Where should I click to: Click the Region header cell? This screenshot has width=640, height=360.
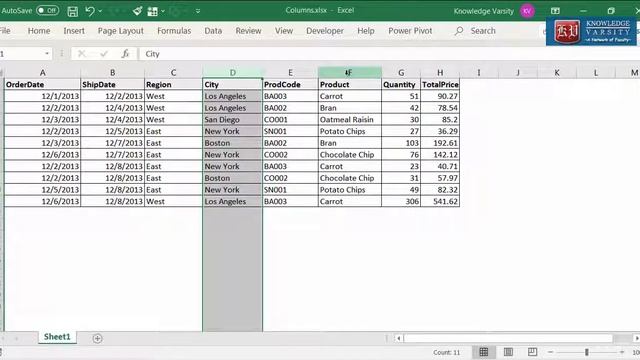pyautogui.click(x=173, y=84)
